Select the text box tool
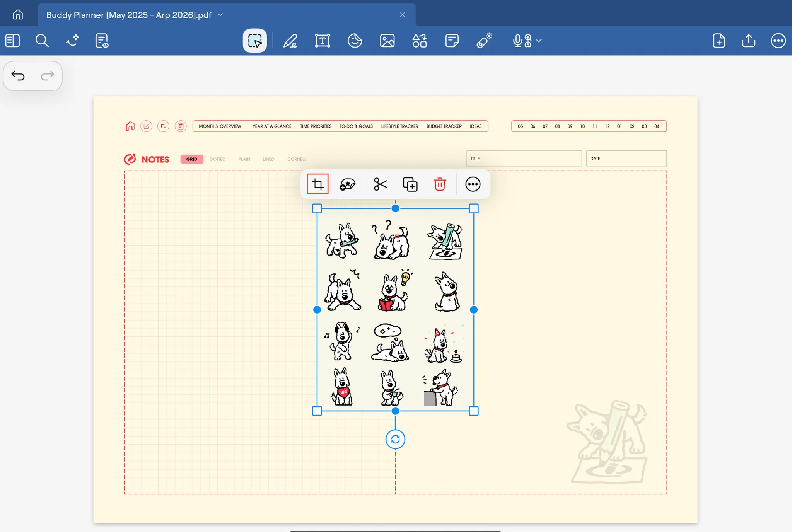The image size is (792, 532). tap(323, 41)
